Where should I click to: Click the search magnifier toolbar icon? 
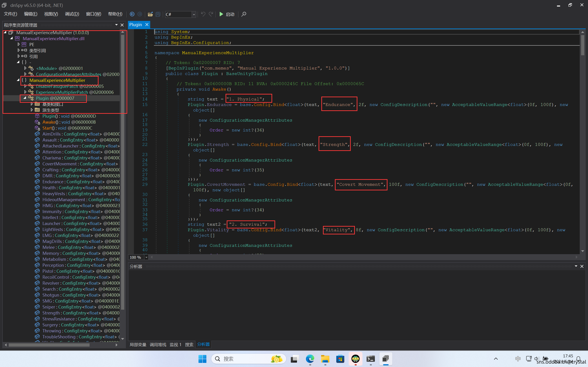click(x=244, y=14)
